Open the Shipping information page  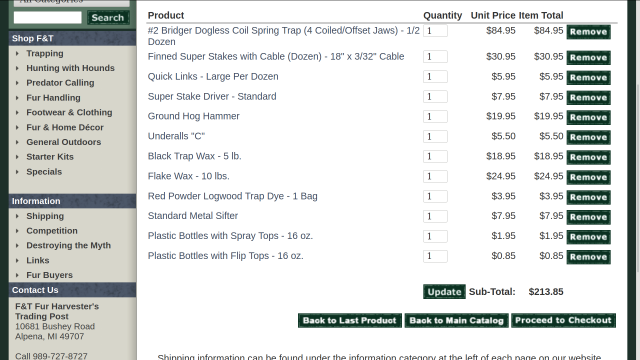[45, 216]
